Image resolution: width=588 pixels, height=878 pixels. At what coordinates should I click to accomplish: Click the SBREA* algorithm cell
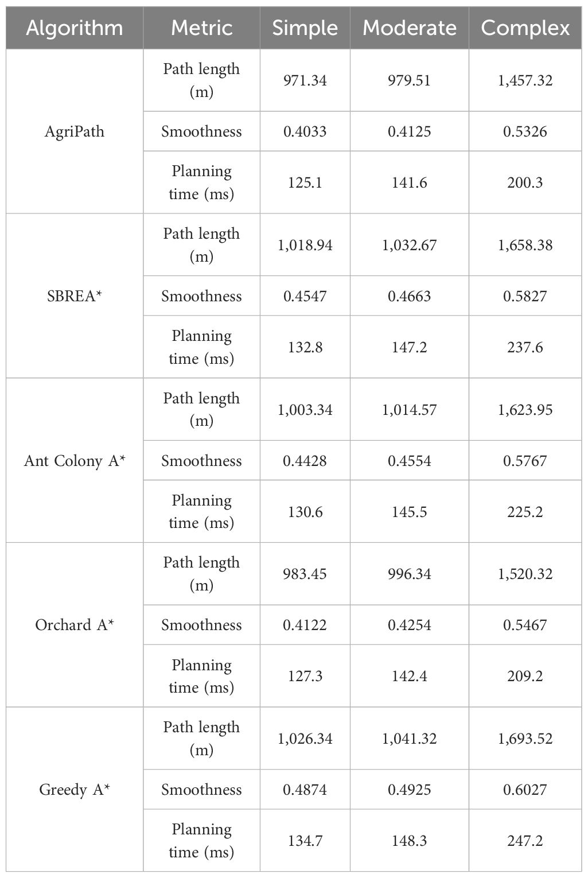pos(75,296)
